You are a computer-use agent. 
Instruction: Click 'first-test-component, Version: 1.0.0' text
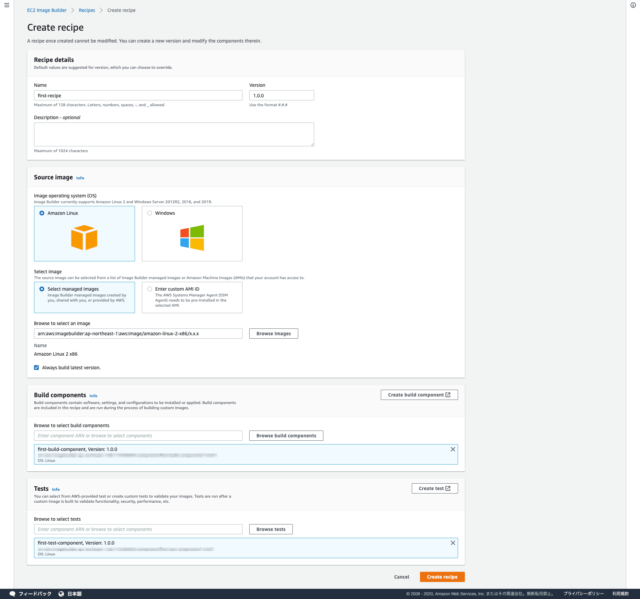(x=76, y=543)
